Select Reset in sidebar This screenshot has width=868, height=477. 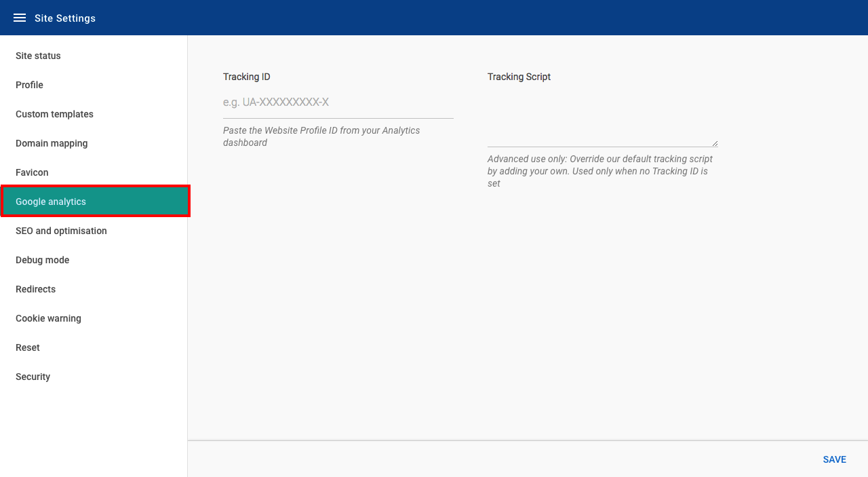pos(94,347)
